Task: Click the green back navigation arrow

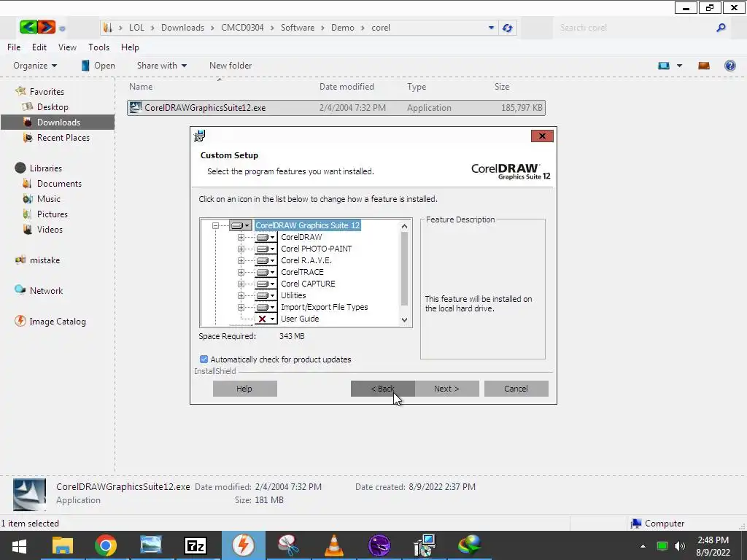Action: pyautogui.click(x=28, y=27)
